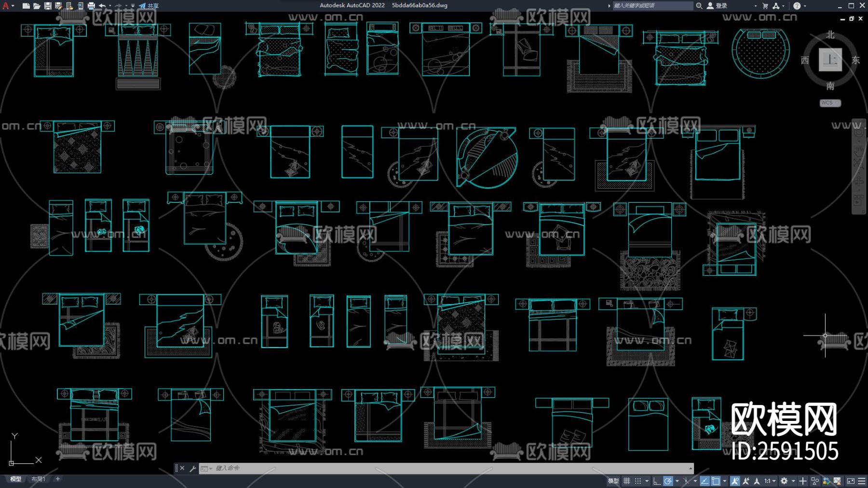868x488 pixels.
Task: Open the redo history dropdown arrow
Action: 126,6
